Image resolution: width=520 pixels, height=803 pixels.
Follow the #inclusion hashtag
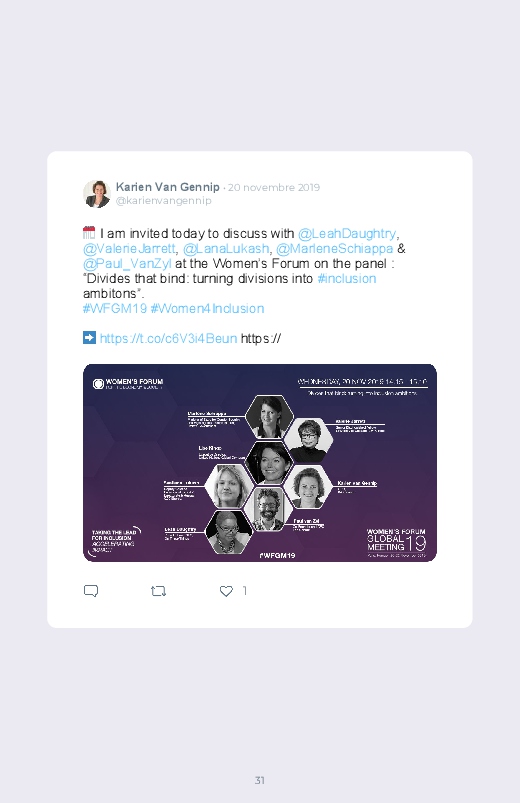(x=347, y=279)
